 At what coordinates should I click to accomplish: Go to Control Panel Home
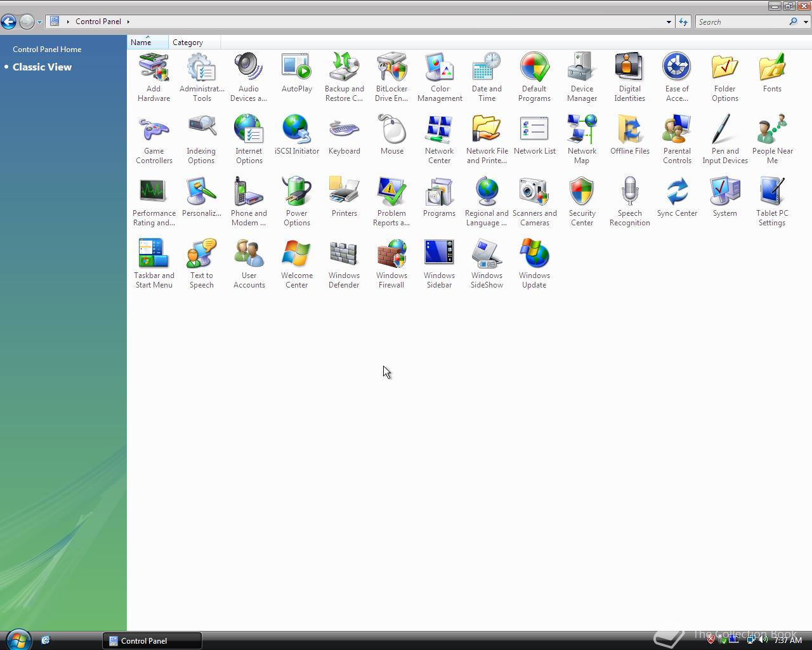tap(47, 49)
